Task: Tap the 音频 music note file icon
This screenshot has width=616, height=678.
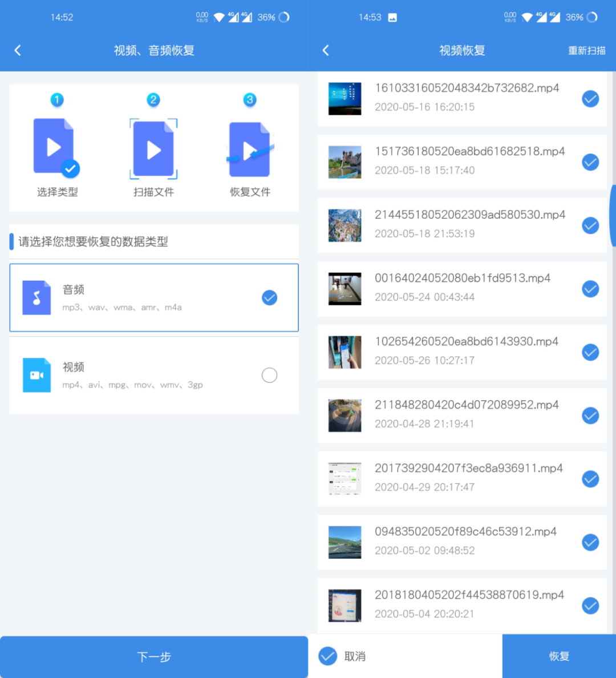Action: tap(37, 297)
